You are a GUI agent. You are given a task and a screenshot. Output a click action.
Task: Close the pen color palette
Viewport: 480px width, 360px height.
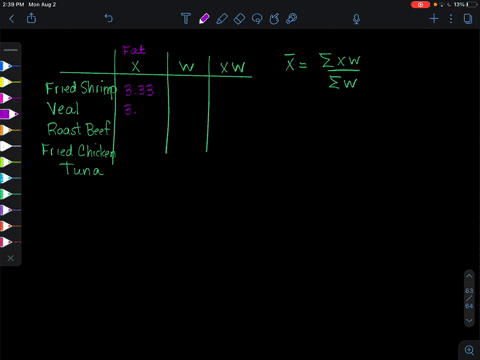(11, 258)
